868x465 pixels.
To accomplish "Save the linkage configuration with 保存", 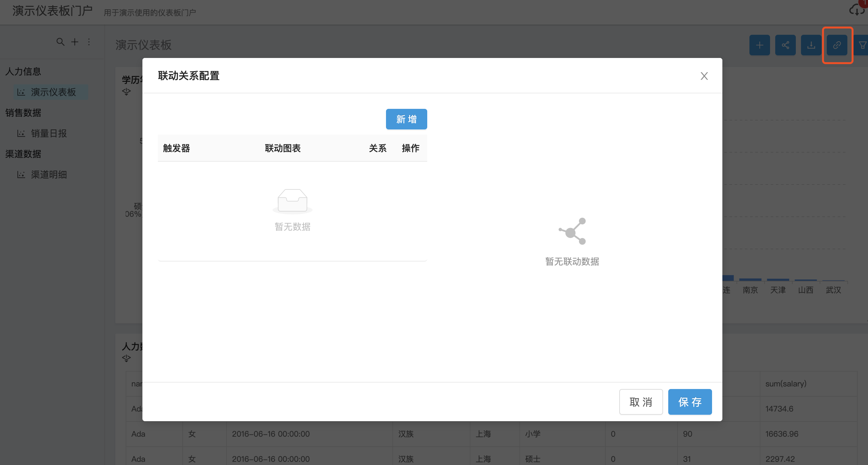I will 690,402.
